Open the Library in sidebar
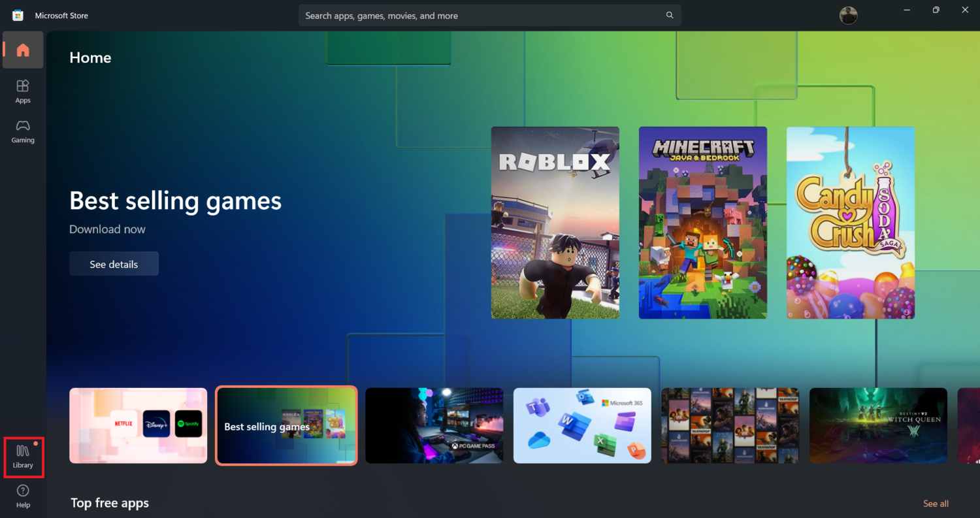 point(23,457)
